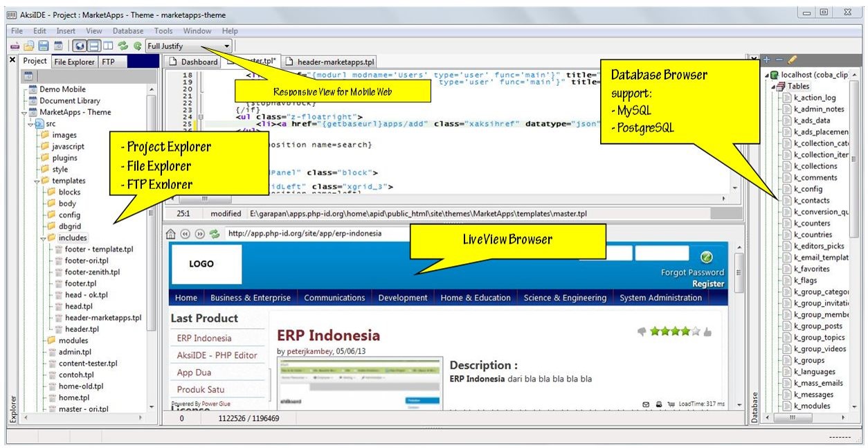868x448 pixels.
Task: Open the header-marketapps.tpl editor tab
Action: pyautogui.click(x=329, y=62)
